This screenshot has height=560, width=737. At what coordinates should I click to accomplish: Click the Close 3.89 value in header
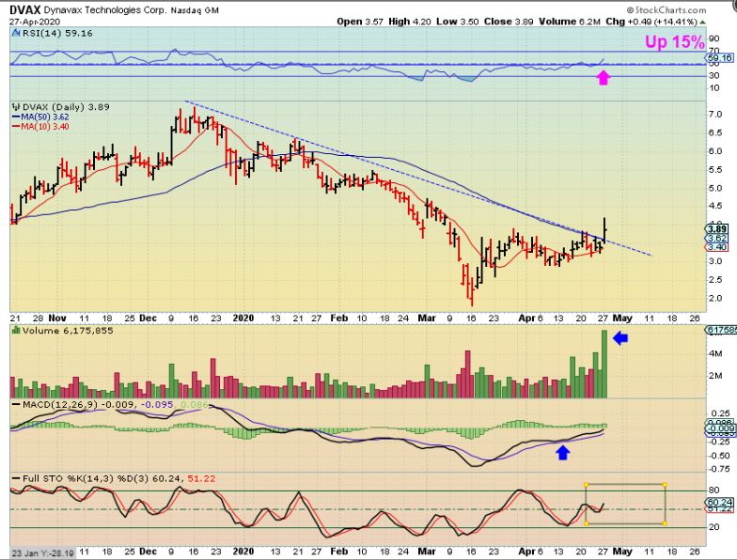pyautogui.click(x=510, y=22)
